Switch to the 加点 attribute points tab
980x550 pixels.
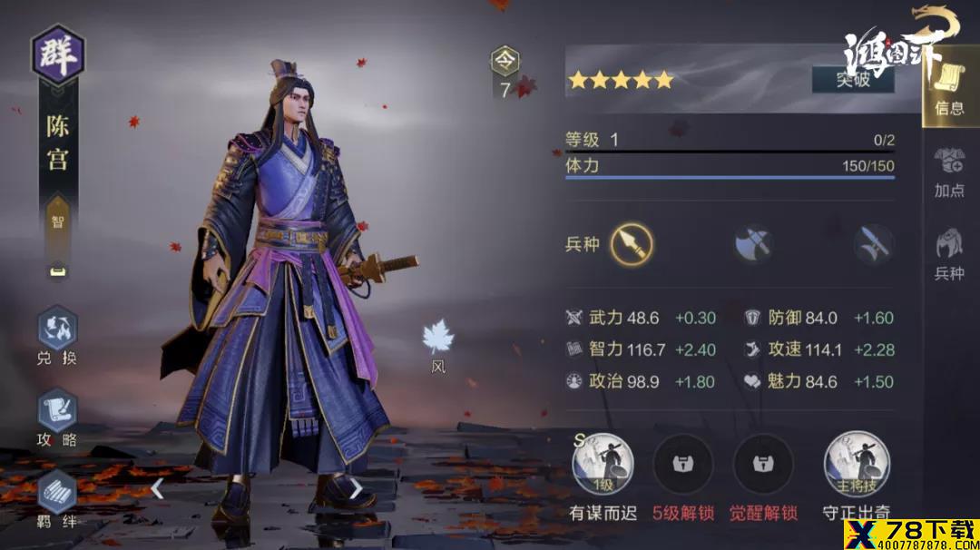[949, 173]
